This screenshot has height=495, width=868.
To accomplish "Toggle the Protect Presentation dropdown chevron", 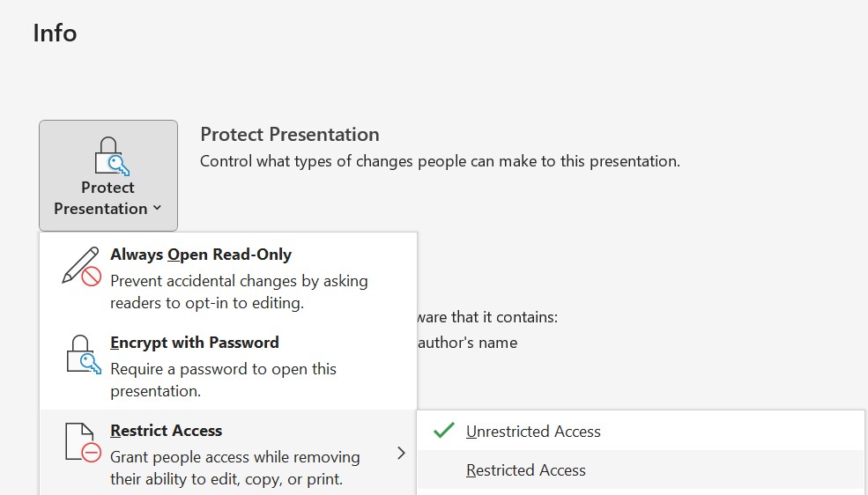I will pyautogui.click(x=157, y=208).
